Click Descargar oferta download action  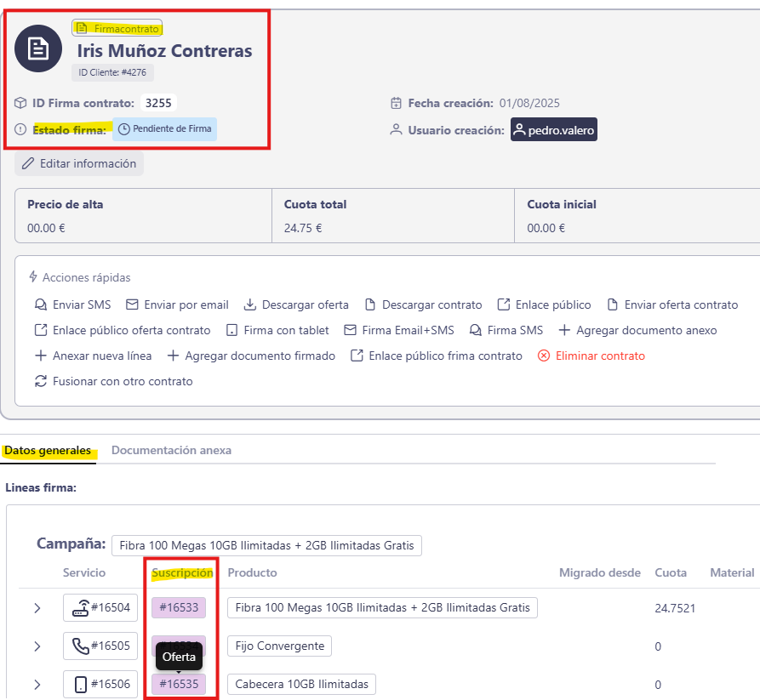click(296, 304)
